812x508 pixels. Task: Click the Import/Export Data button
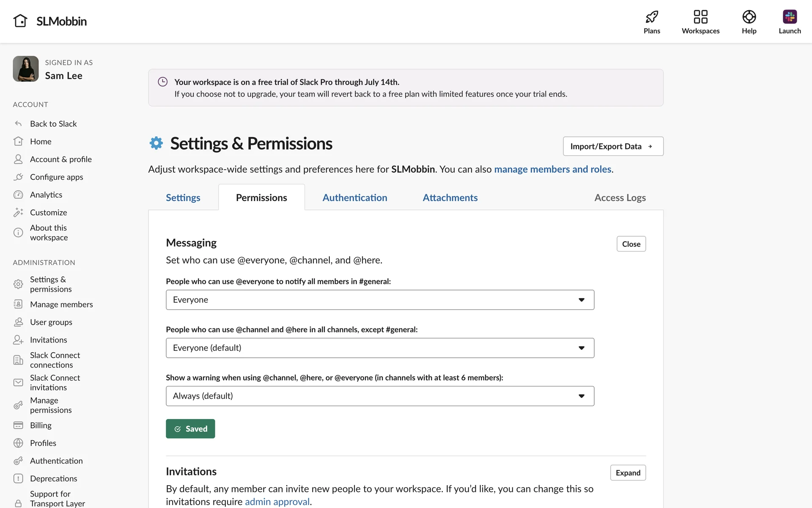(x=613, y=146)
